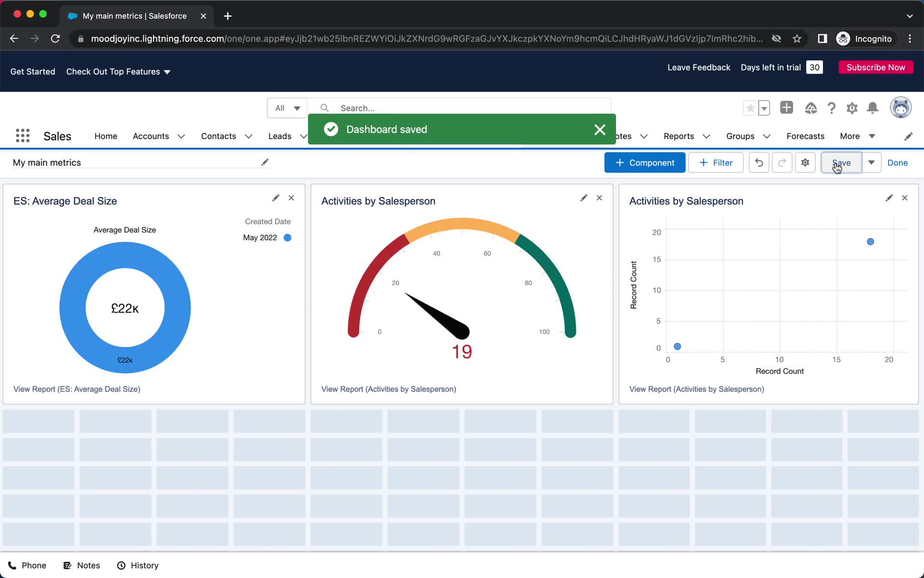Reload the browser page
Screen dimensions: 924x578
tap(55, 39)
